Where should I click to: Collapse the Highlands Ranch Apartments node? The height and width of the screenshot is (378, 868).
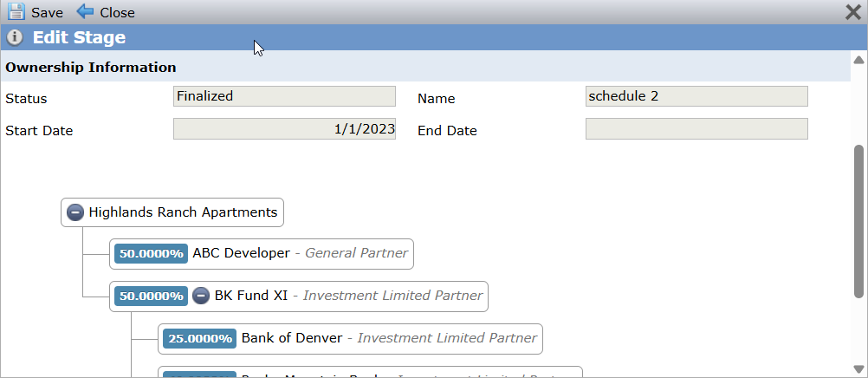[75, 212]
